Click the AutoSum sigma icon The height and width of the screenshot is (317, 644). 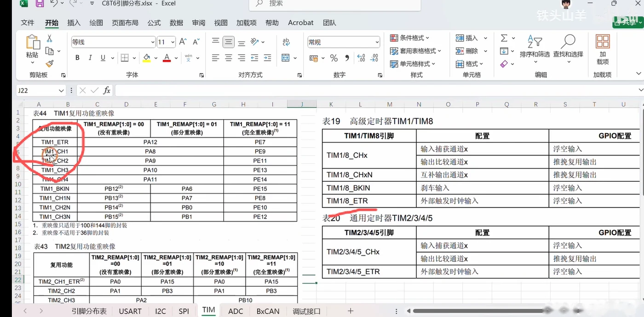(x=504, y=38)
